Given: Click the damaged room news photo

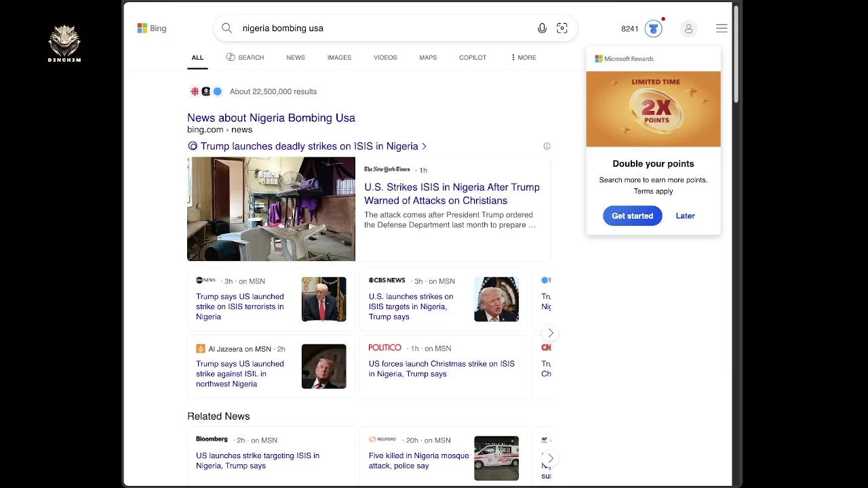Looking at the screenshot, I should click(271, 209).
